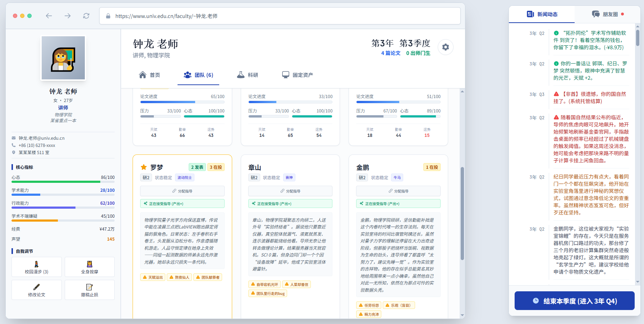Click the 学术能力 progress bar
Screen dimensions: 644x324
click(x=63, y=195)
